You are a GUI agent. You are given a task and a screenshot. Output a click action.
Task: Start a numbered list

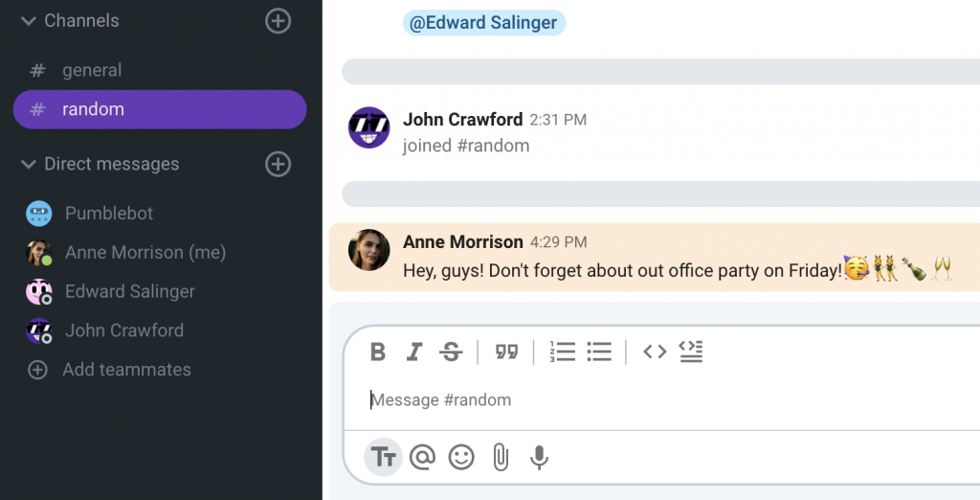click(x=563, y=352)
